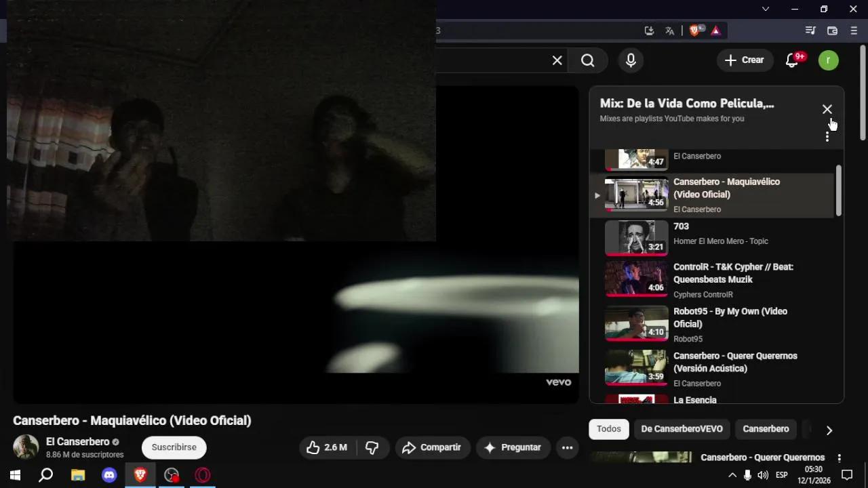Open Preguntar with the diamond icon
The width and height of the screenshot is (868, 488).
tap(513, 447)
